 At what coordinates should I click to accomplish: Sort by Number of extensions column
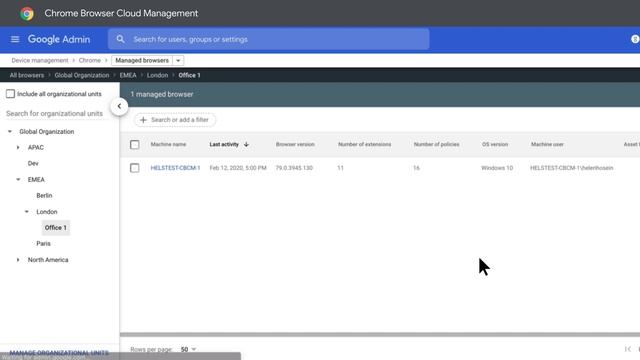click(x=364, y=144)
